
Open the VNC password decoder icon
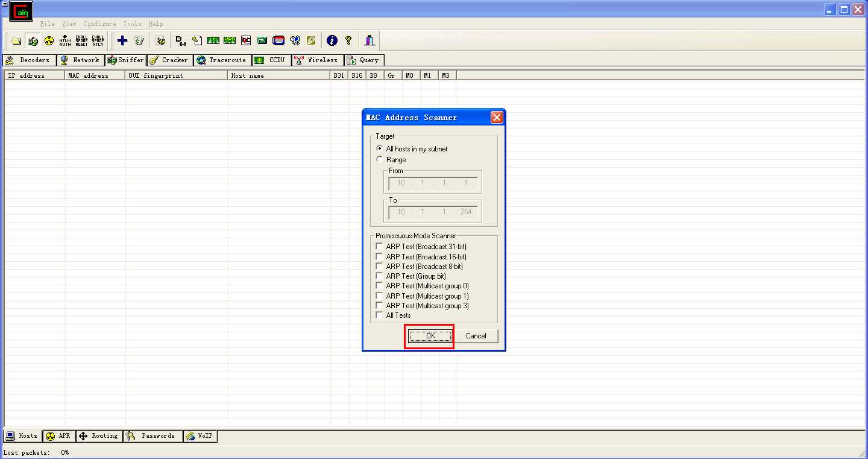click(246, 40)
